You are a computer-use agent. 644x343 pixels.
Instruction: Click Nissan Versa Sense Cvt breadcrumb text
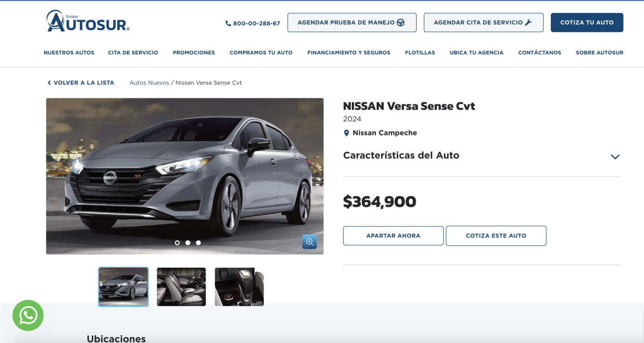point(209,83)
